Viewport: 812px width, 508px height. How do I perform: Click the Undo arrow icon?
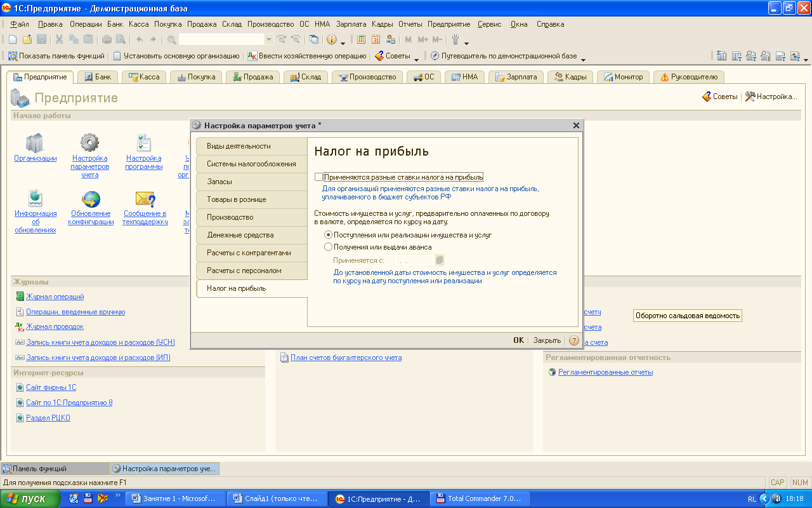[x=139, y=39]
